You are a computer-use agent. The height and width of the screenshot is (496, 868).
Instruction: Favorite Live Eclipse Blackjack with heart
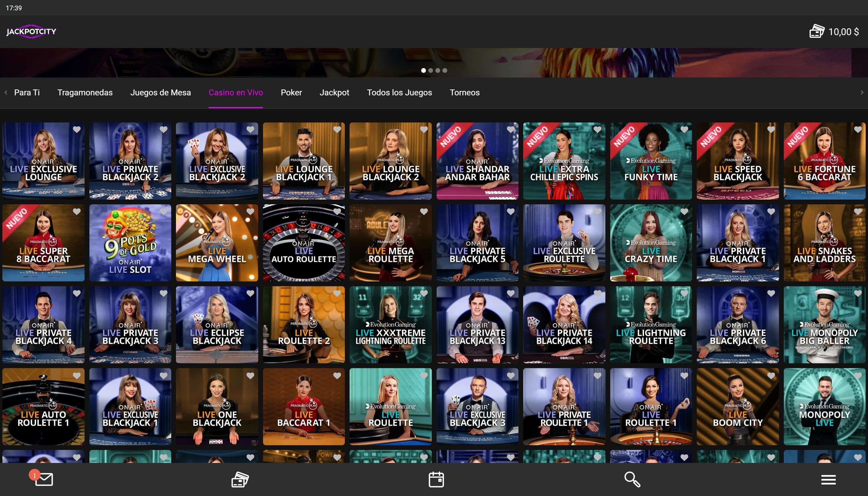(250, 293)
